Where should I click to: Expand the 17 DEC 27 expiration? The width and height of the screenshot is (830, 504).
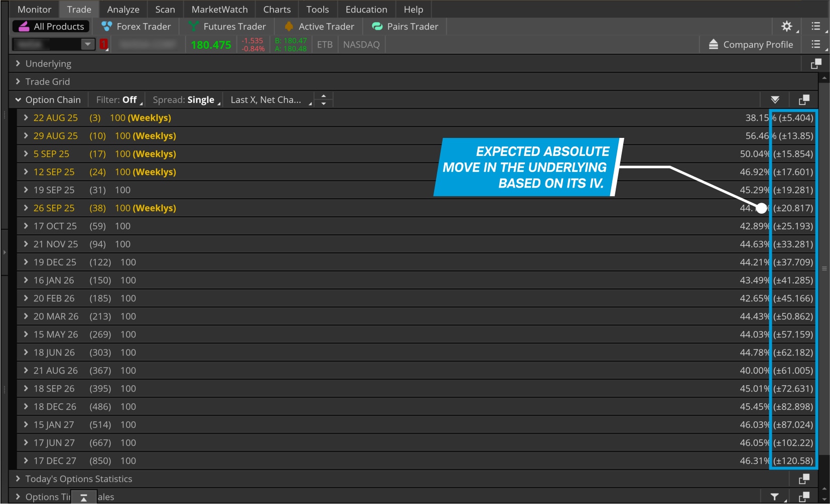[26, 461]
